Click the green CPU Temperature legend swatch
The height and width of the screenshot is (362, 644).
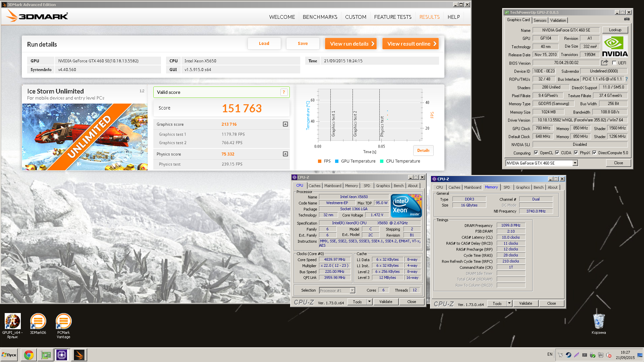click(382, 161)
